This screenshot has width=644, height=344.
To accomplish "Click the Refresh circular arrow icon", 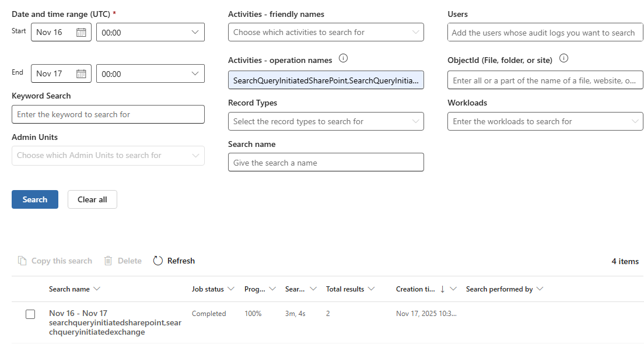I will click(x=158, y=261).
